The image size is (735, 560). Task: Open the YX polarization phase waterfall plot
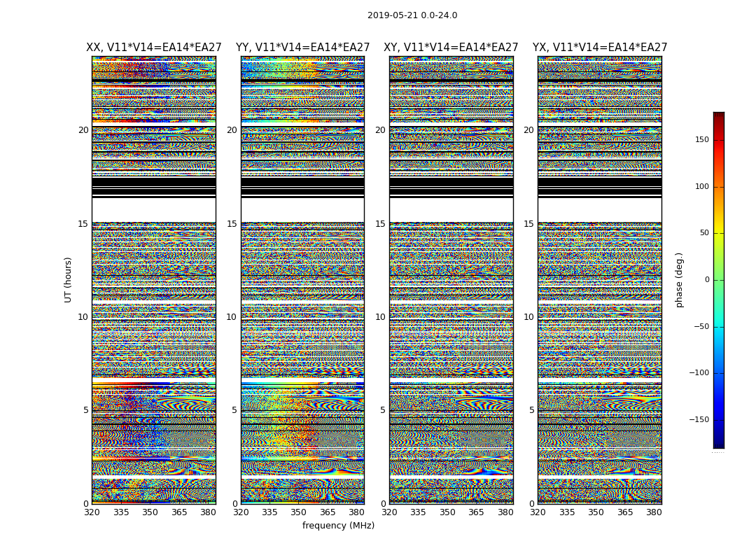click(x=600, y=280)
